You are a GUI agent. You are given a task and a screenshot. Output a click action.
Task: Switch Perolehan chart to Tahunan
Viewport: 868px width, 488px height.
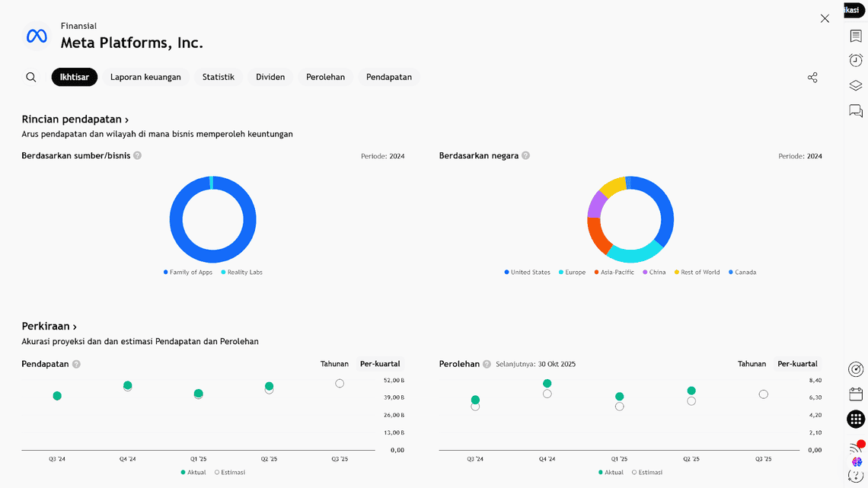752,364
